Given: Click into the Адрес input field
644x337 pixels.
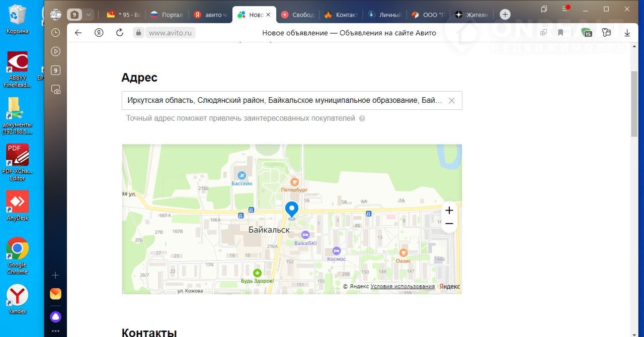Looking at the screenshot, I should pyautogui.click(x=284, y=101).
